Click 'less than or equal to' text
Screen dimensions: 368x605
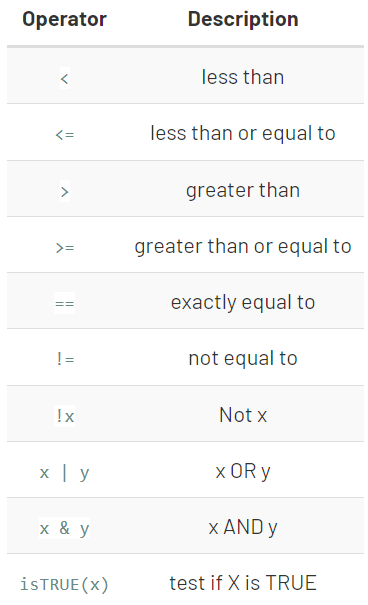point(243,134)
